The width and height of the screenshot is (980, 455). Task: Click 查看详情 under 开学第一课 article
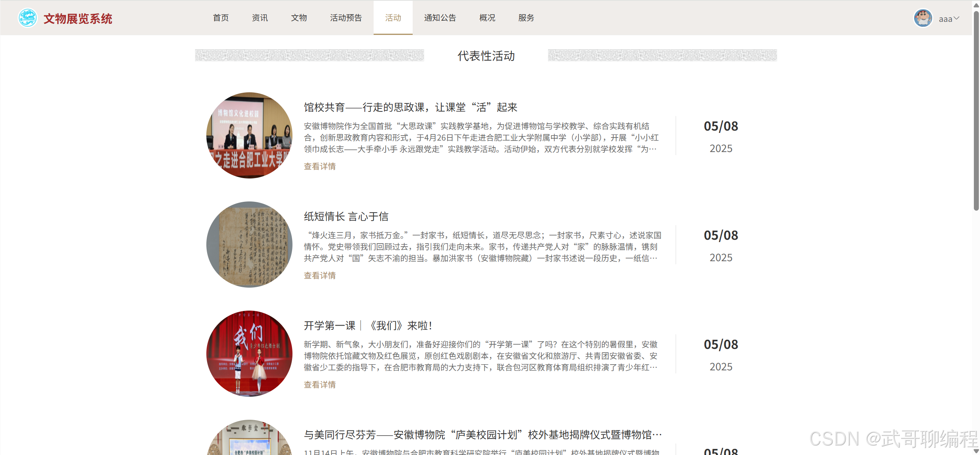point(320,385)
